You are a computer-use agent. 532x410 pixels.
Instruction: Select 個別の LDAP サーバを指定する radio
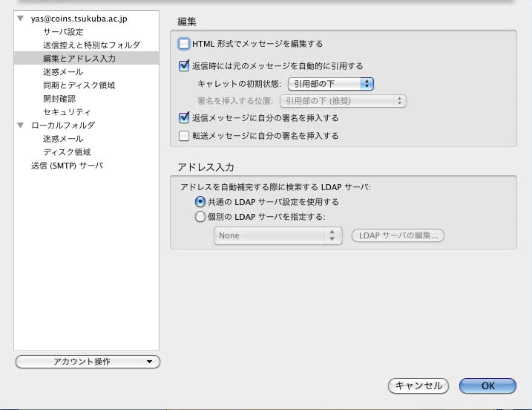click(x=200, y=216)
